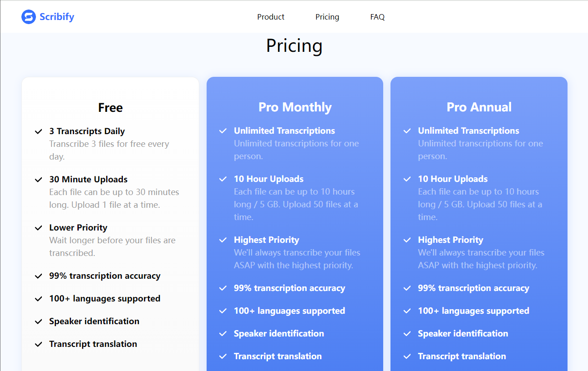This screenshot has width=588, height=371.
Task: Select the Free plan heading
Action: 110,108
